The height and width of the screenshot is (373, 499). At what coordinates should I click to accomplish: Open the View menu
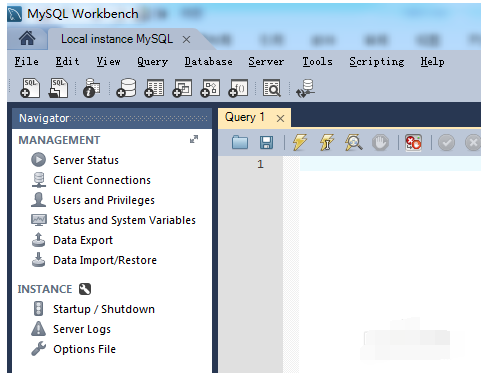[x=108, y=62]
